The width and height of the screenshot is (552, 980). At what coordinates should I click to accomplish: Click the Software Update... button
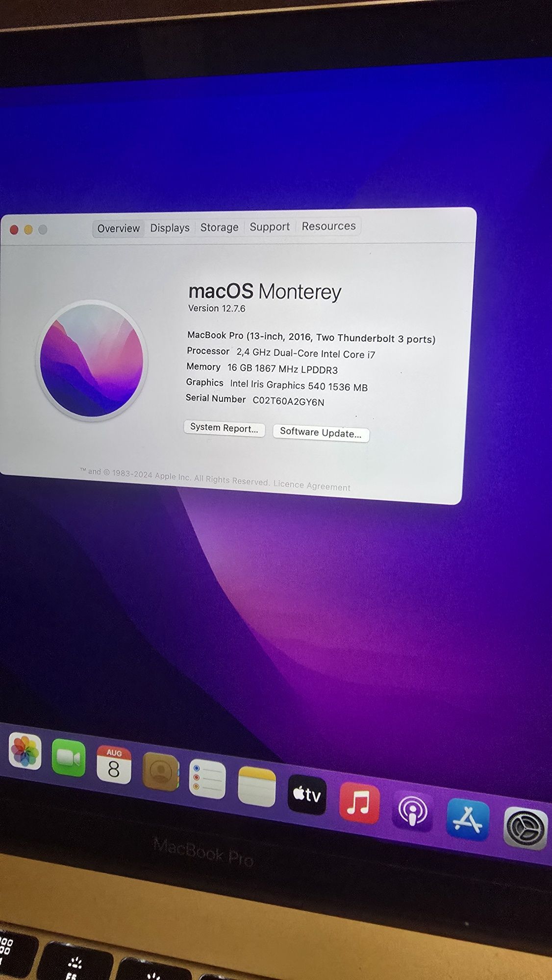321,433
